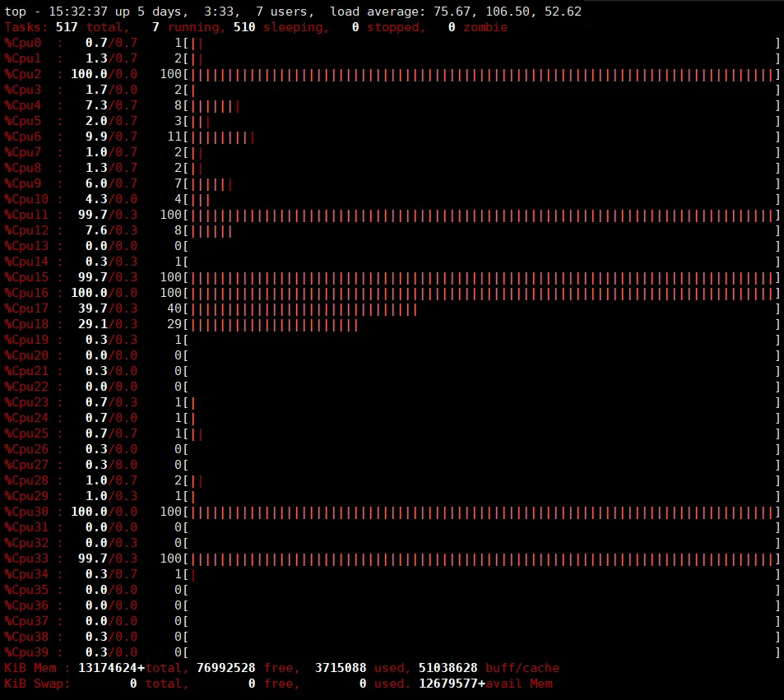Click the %Cpu11 row label
Viewport: 784px width, 700px height.
[x=26, y=215]
